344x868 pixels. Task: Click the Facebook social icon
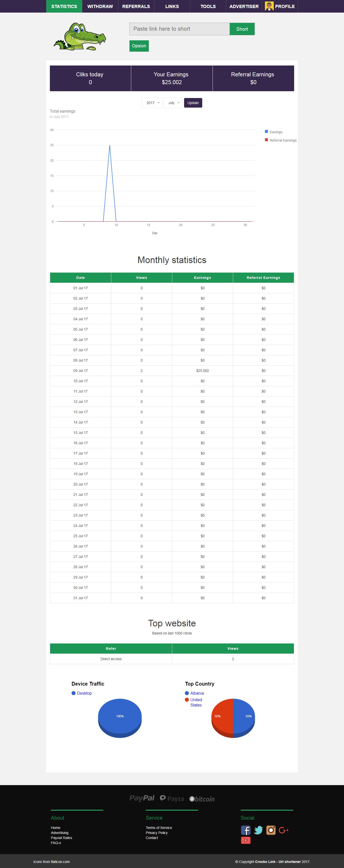point(246,830)
